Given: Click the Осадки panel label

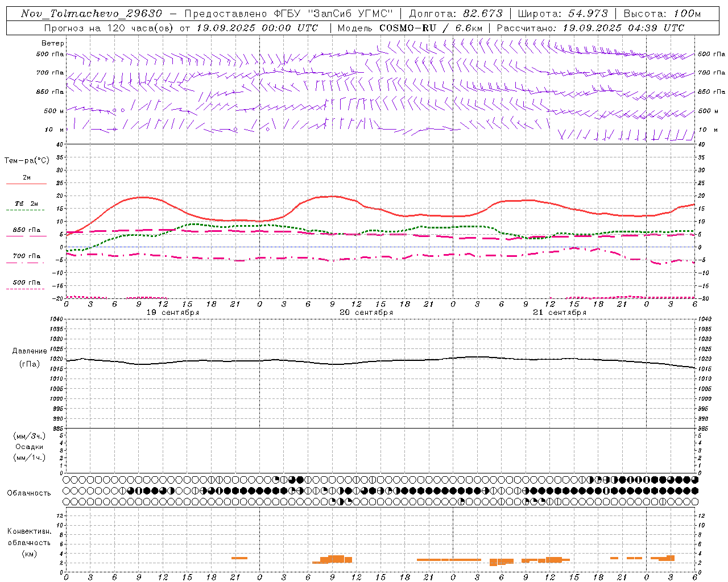Looking at the screenshot, I should coord(30,447).
